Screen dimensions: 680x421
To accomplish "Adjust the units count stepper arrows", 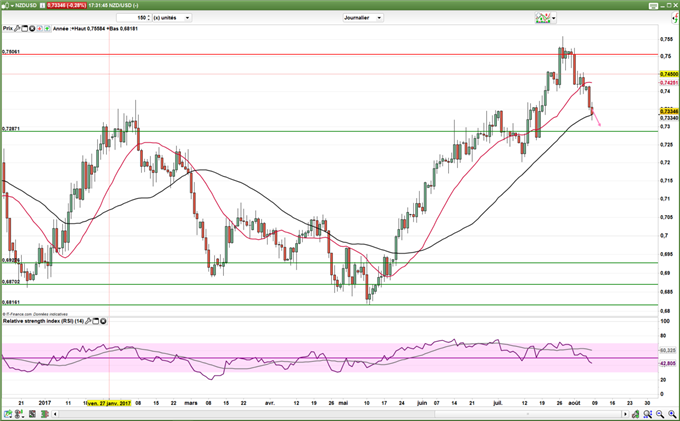I will pyautogui.click(x=149, y=18).
